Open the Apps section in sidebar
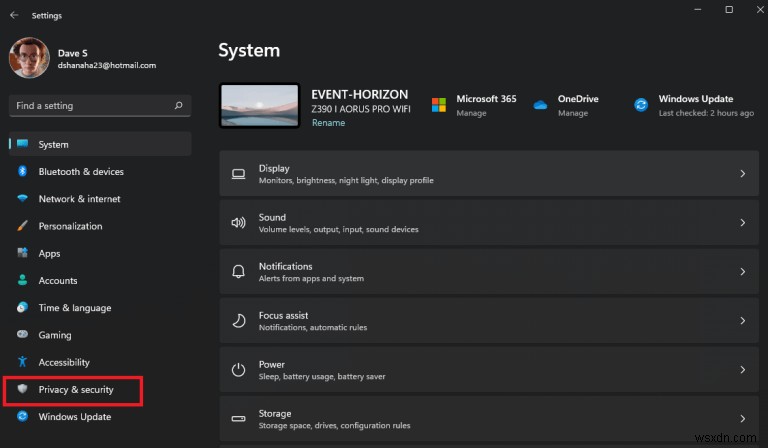 click(x=50, y=254)
